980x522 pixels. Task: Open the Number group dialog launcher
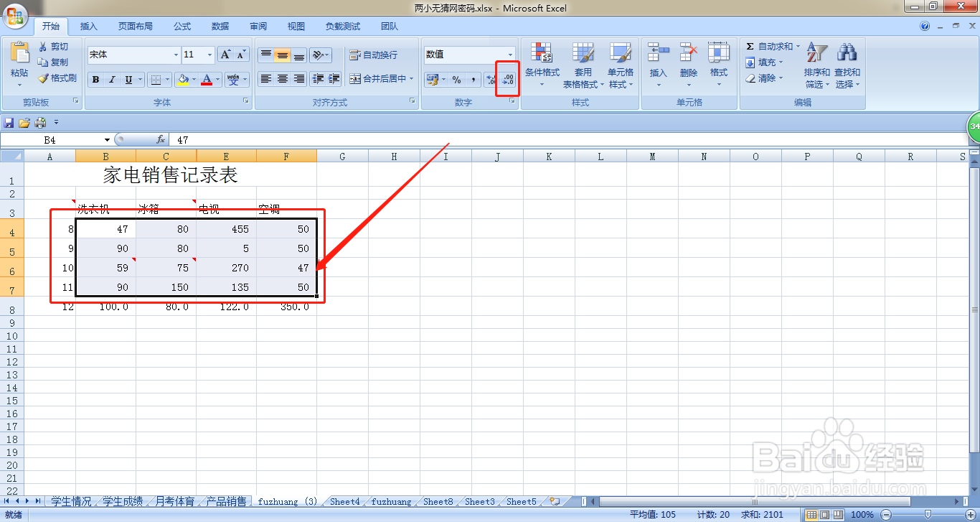(x=512, y=102)
